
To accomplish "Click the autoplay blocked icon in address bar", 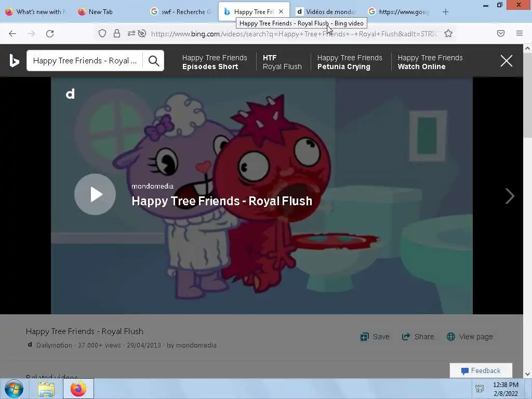I will click(142, 34).
